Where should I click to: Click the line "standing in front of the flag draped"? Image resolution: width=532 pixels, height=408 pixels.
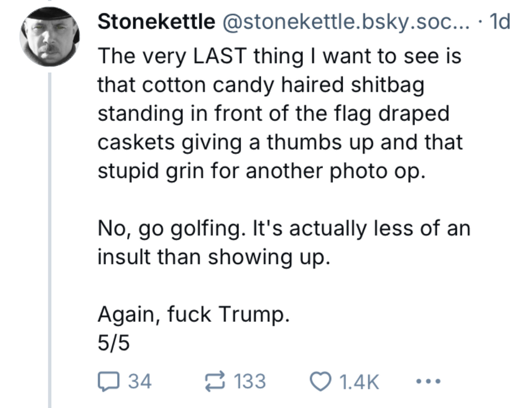click(x=273, y=114)
